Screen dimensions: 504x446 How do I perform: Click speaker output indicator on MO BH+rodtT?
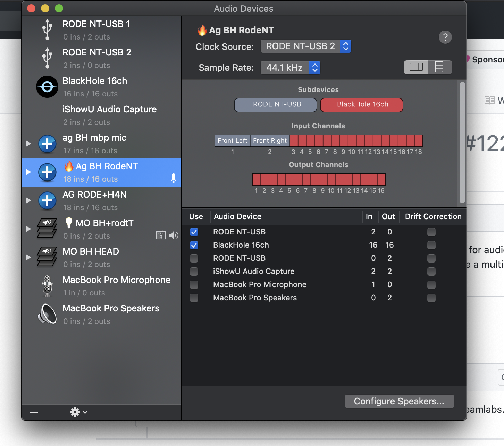[174, 235]
